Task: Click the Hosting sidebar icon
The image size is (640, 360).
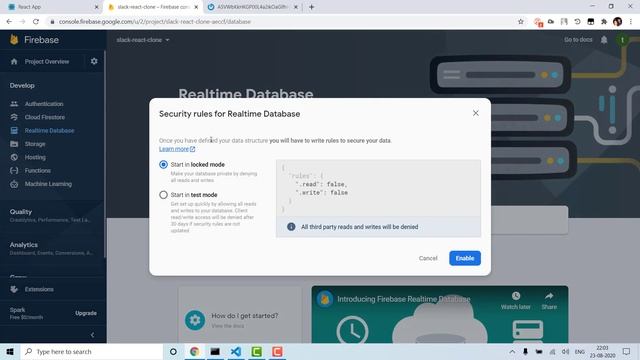Action: 14,157
